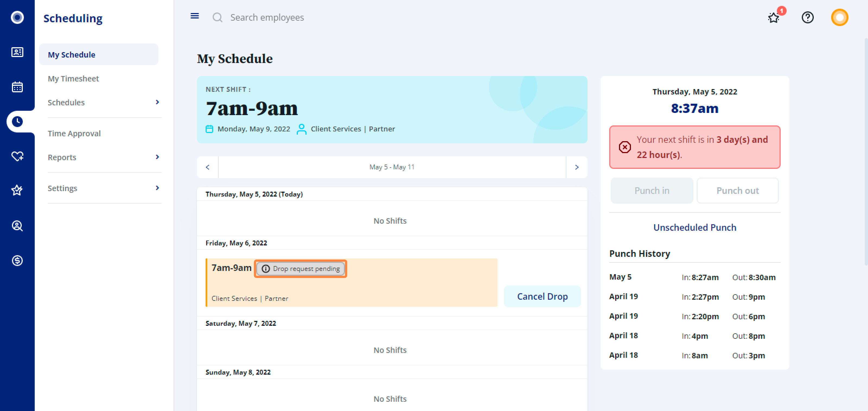Click the Scheduling heading title
The height and width of the screenshot is (411, 868).
[x=73, y=18]
